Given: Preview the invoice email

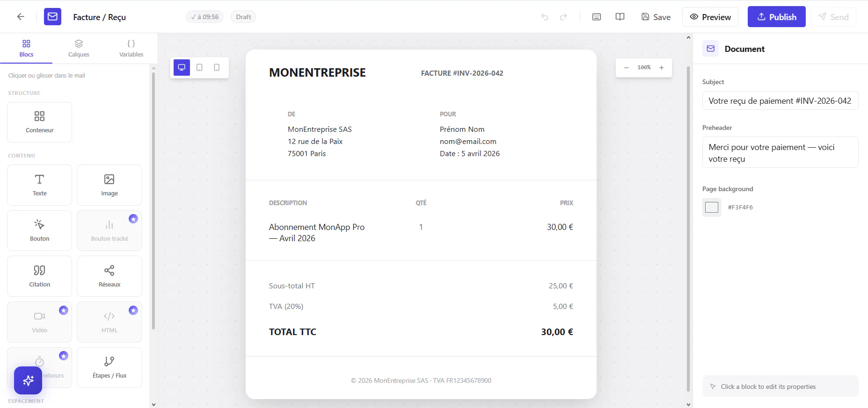Looking at the screenshot, I should click(710, 17).
